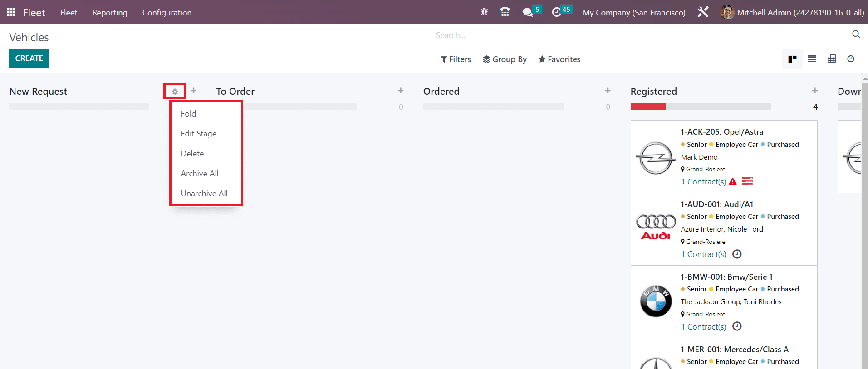Quick add a vehicle in New Request

click(x=194, y=91)
